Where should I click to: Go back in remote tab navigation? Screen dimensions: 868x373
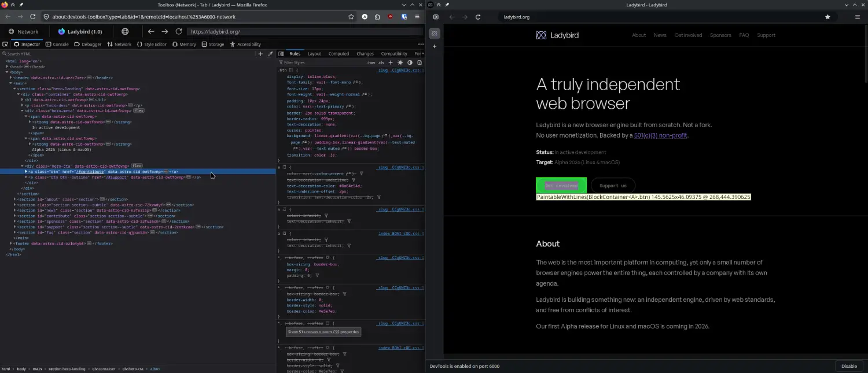151,32
